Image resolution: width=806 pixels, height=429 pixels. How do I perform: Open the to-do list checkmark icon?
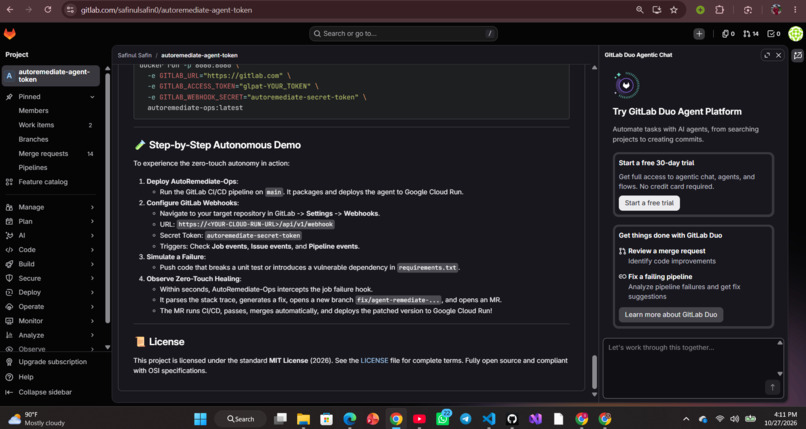[x=774, y=34]
